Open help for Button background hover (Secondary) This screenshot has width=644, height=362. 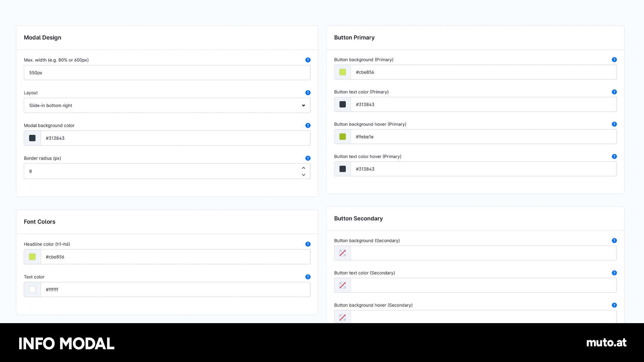[x=614, y=305]
